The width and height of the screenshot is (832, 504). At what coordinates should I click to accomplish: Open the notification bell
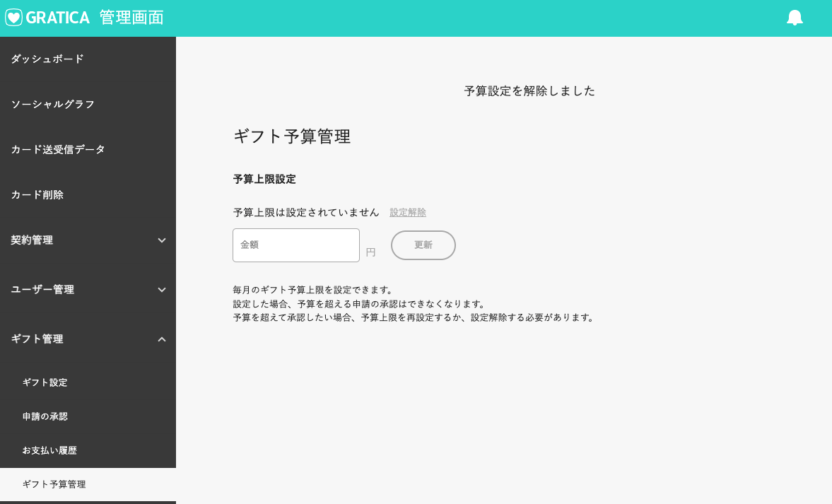click(795, 18)
